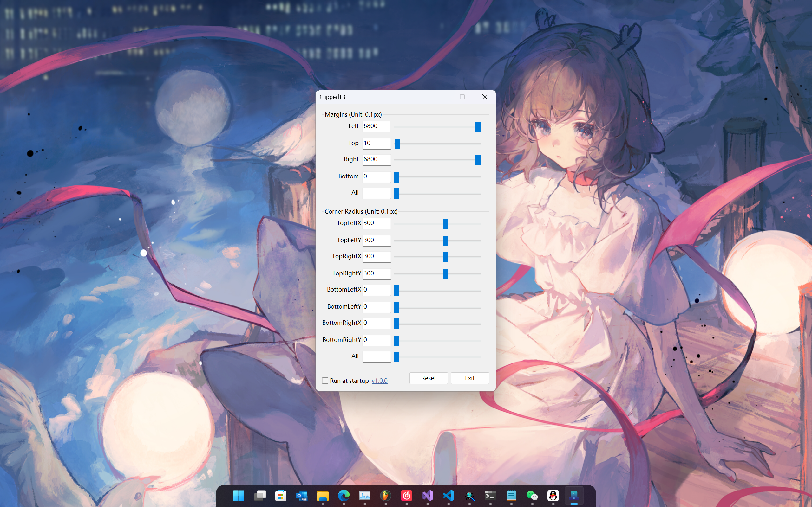
Task: Open the Windows Terminal taskbar icon
Action: (490, 495)
